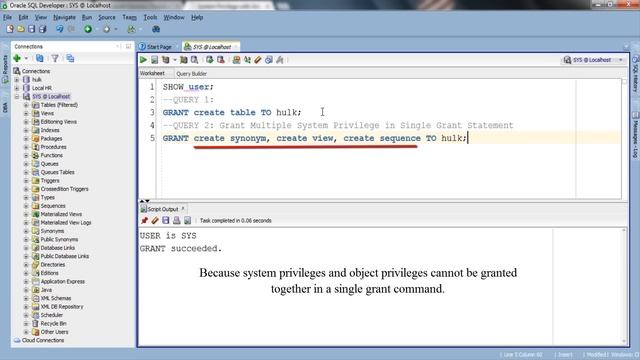Click the Schema Browser icon in Connections
Image resolution: width=640 pixels, height=360 pixels.
(70, 58)
